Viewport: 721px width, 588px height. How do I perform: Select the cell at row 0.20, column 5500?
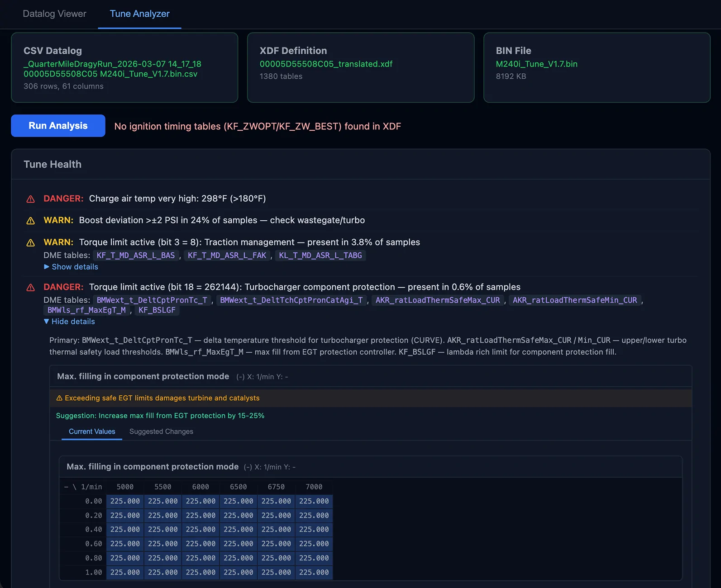click(x=163, y=516)
